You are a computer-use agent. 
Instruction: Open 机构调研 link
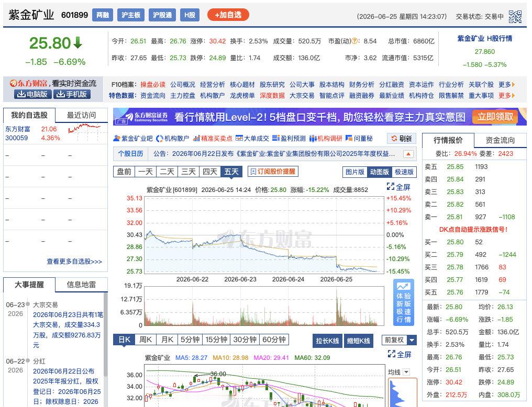point(326,138)
